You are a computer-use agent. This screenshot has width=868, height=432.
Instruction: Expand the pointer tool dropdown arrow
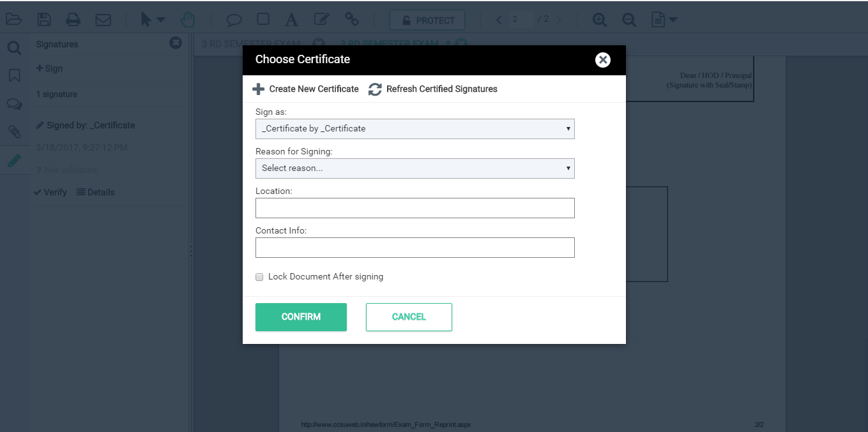click(160, 20)
